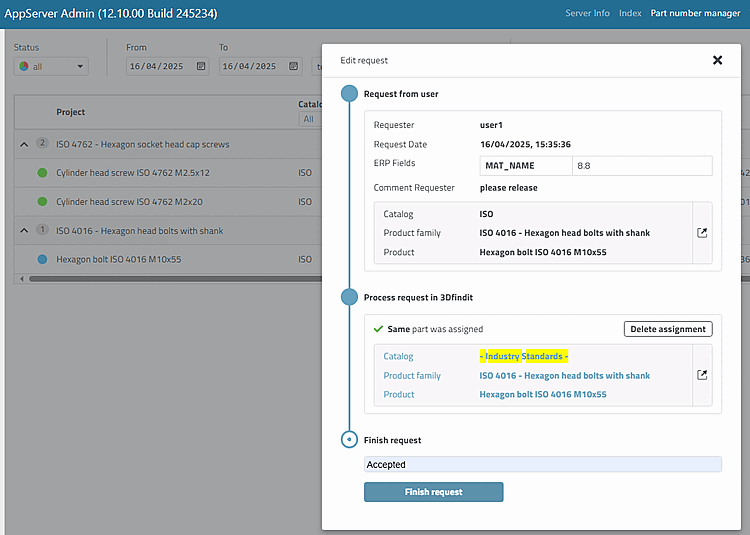Close the Edit request dialog
This screenshot has width=750, height=535.
(x=717, y=60)
